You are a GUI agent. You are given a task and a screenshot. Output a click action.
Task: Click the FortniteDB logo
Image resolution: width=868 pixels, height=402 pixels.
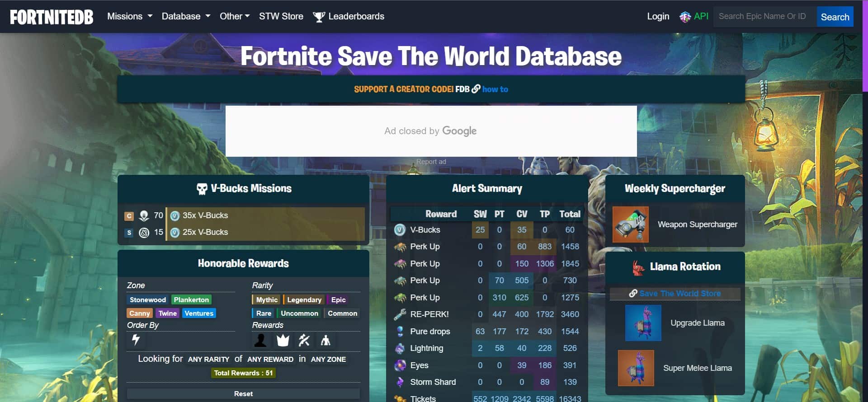coord(52,17)
